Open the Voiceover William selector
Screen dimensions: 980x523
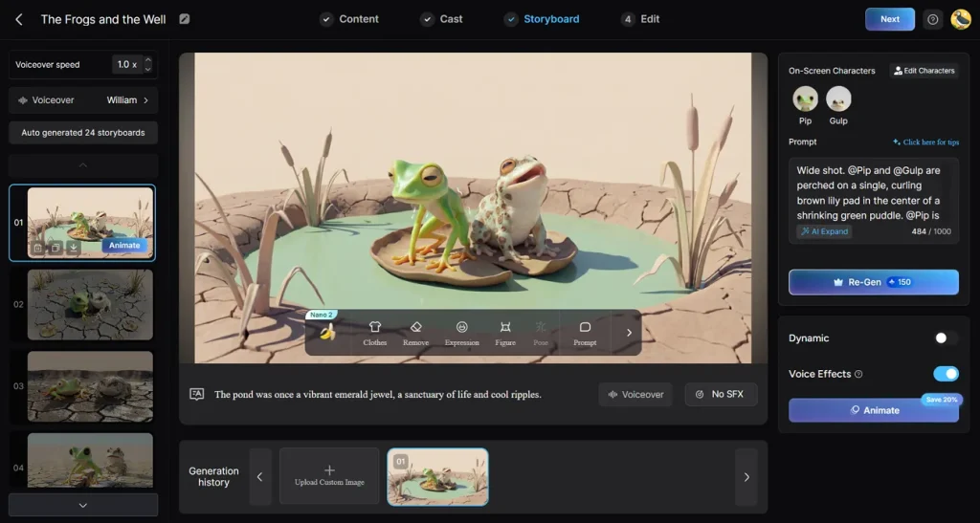click(x=83, y=99)
